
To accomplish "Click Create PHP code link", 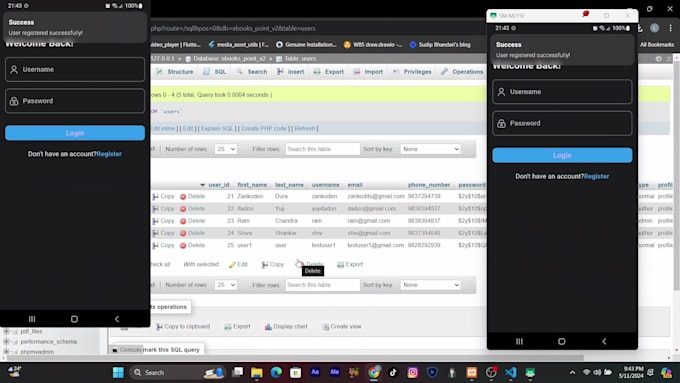I will [x=264, y=128].
